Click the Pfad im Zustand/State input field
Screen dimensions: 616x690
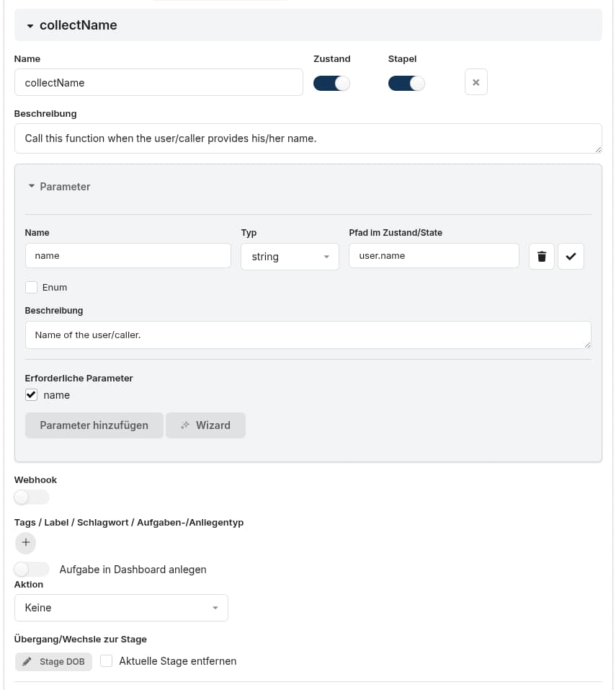tap(434, 256)
